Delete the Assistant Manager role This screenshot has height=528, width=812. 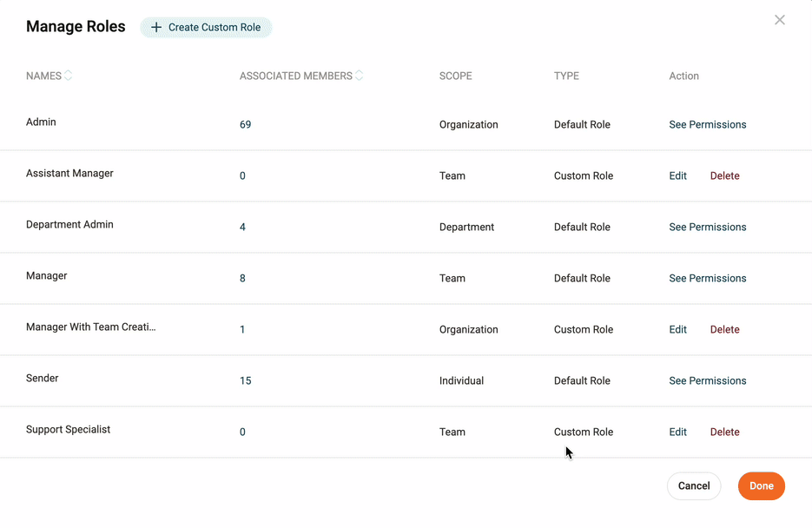pyautogui.click(x=724, y=176)
